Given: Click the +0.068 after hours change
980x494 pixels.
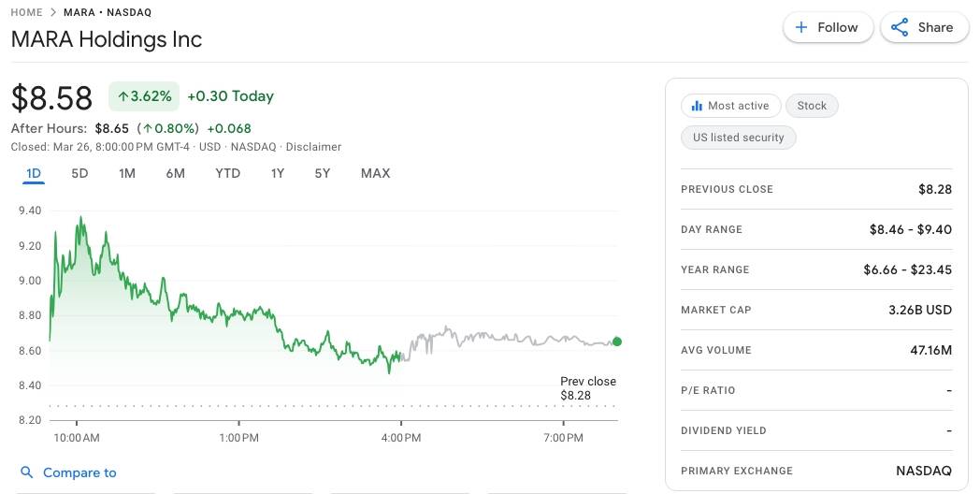Looking at the screenshot, I should tap(229, 129).
